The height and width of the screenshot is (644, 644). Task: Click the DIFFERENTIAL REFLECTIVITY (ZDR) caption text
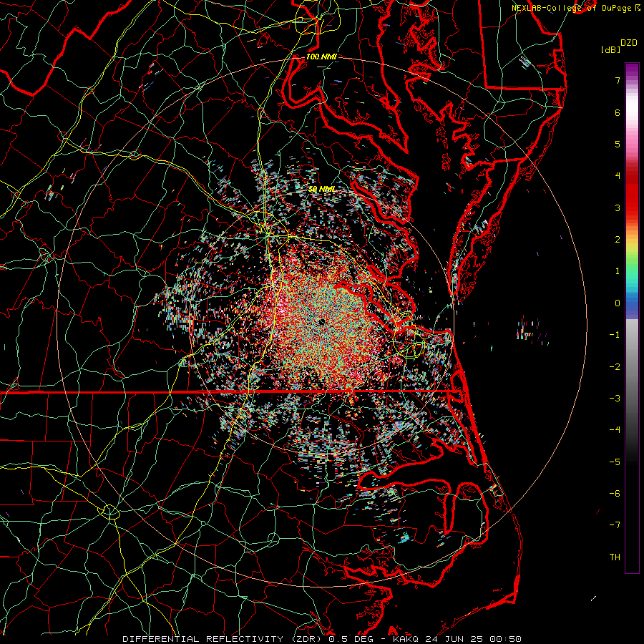pyautogui.click(x=223, y=639)
